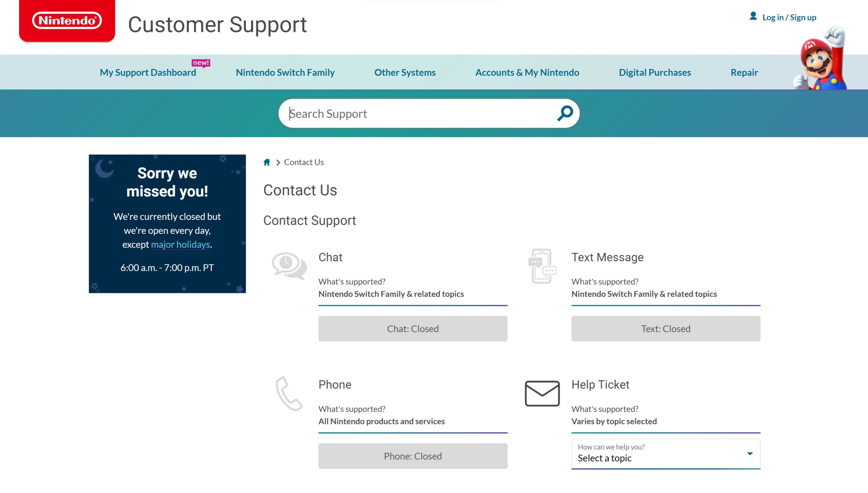This screenshot has height=493, width=868.
Task: Click the Nintendo logo icon
Action: point(67,21)
